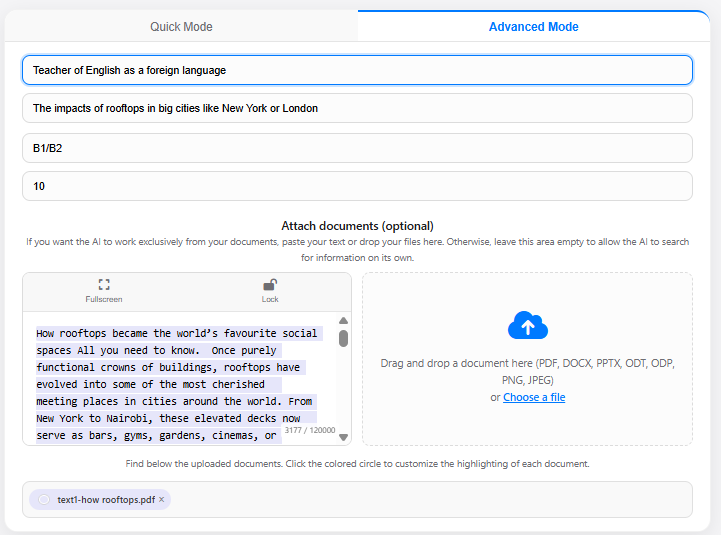Click the colored circle on text1-how rooftops.pdf

44,499
